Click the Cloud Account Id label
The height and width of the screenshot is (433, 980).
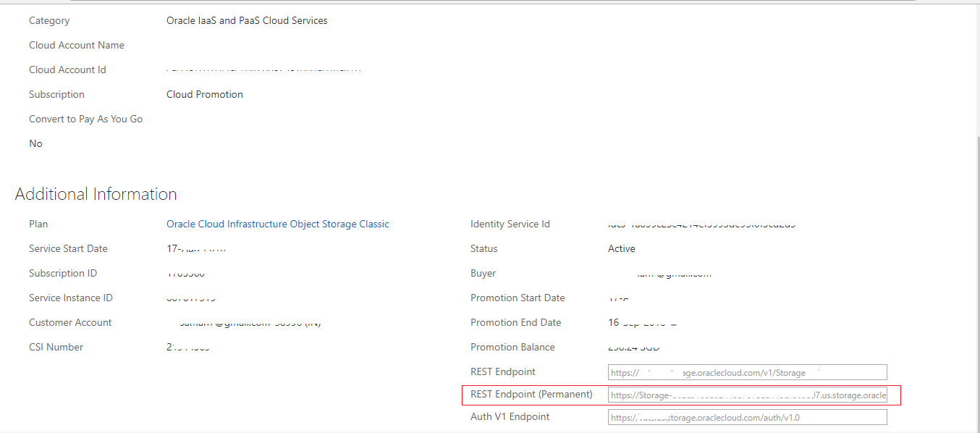(x=67, y=70)
